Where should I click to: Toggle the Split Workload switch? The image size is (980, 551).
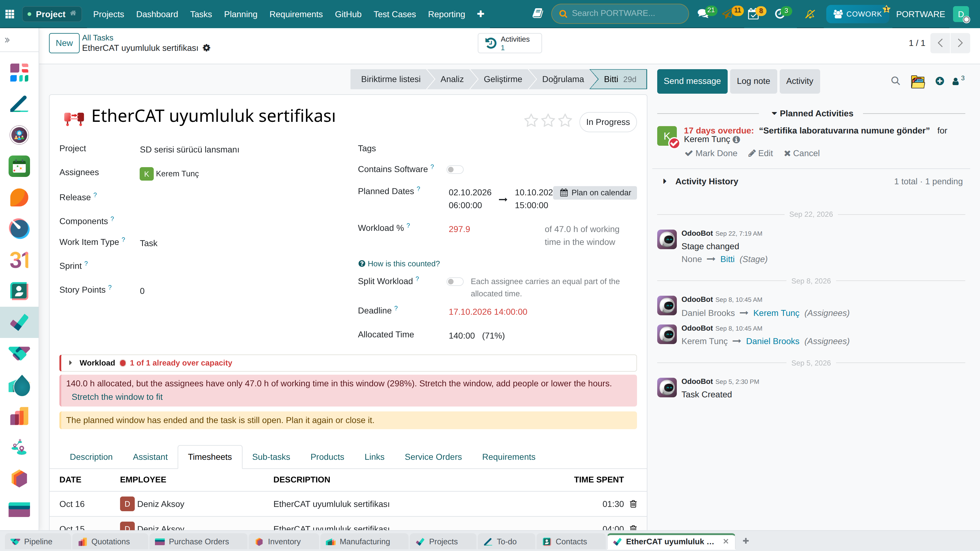click(x=454, y=281)
